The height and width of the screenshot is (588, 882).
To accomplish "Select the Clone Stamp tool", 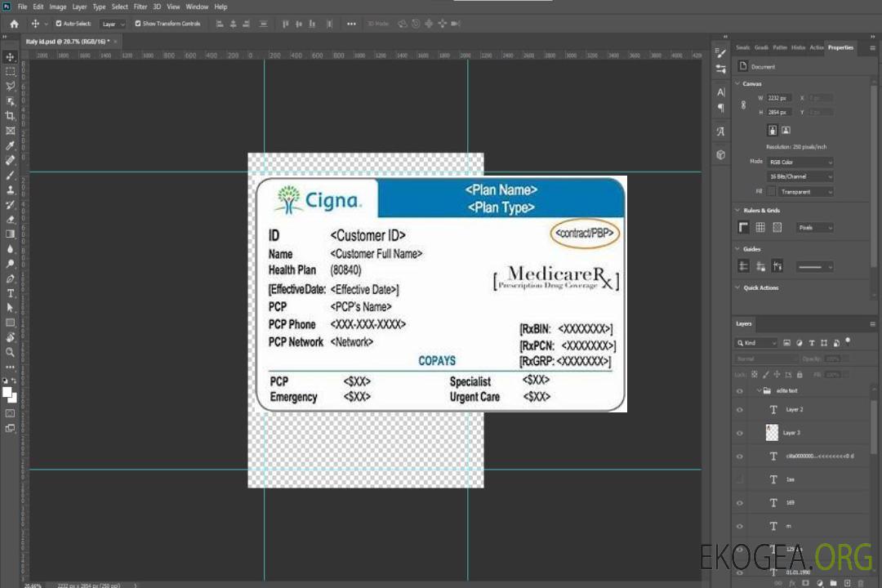I will [x=10, y=189].
